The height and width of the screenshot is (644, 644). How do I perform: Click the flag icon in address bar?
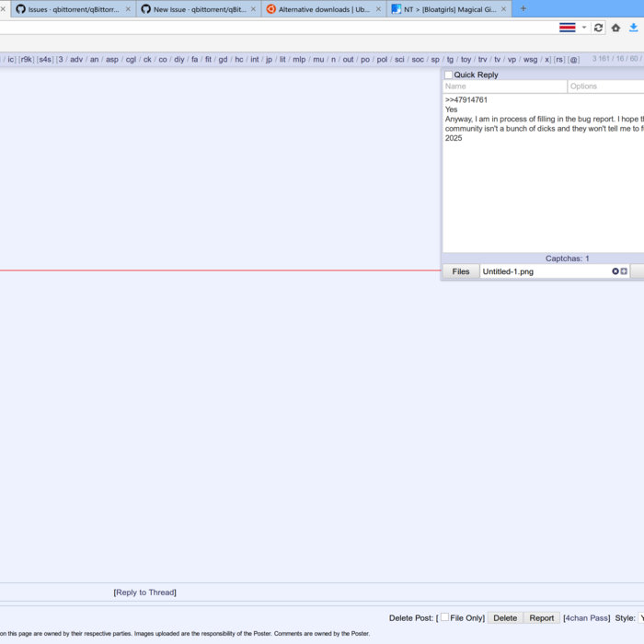567,28
